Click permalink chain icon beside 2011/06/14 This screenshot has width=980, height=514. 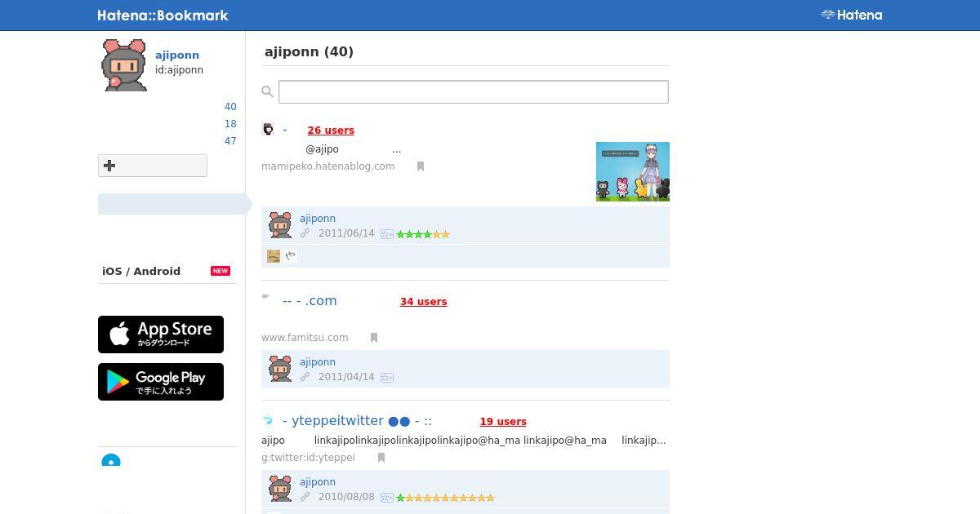[x=305, y=233]
